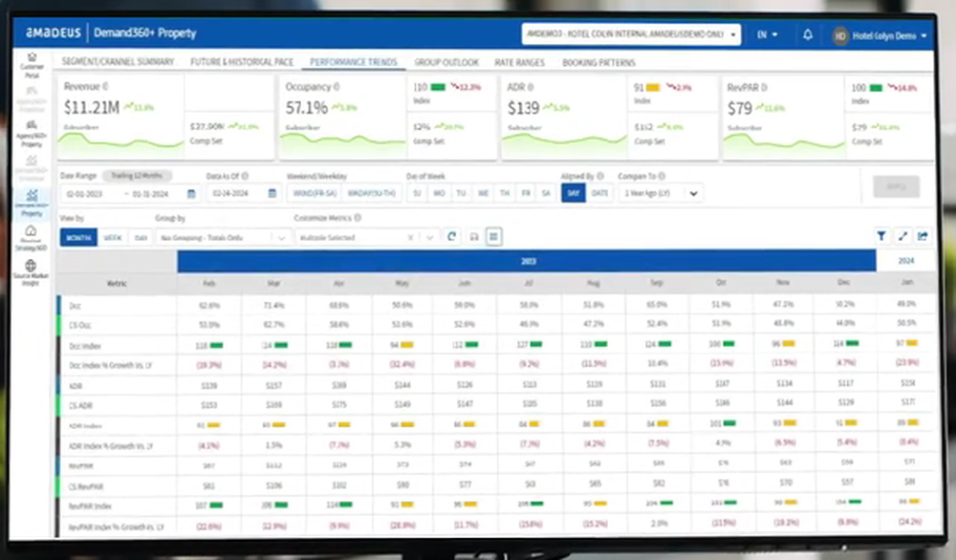Click the Apply button
Image resolution: width=956 pixels, height=560 pixels.
click(x=896, y=186)
